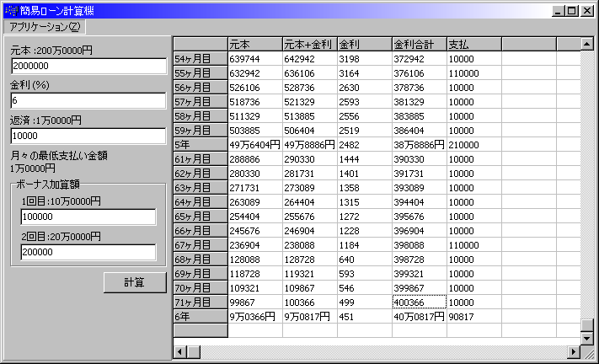599x364 pixels.
Task: Maximize the 簡易ローン計算機 window
Action: coord(573,11)
